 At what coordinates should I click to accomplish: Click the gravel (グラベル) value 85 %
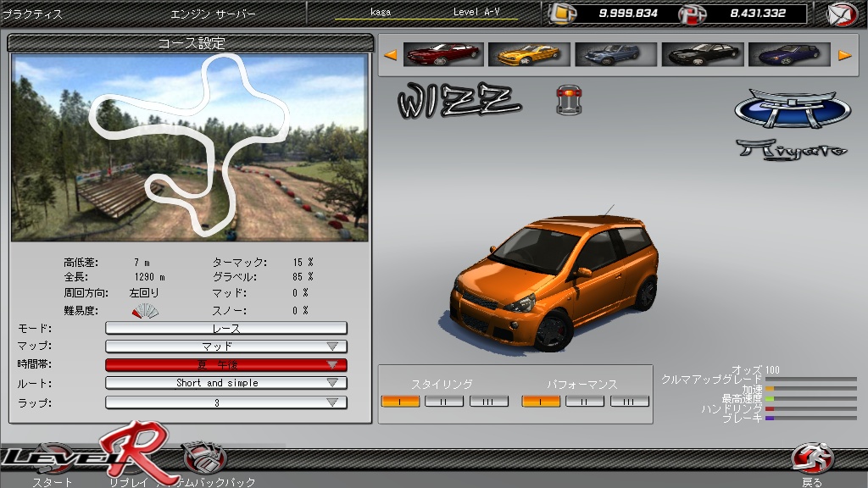click(303, 277)
